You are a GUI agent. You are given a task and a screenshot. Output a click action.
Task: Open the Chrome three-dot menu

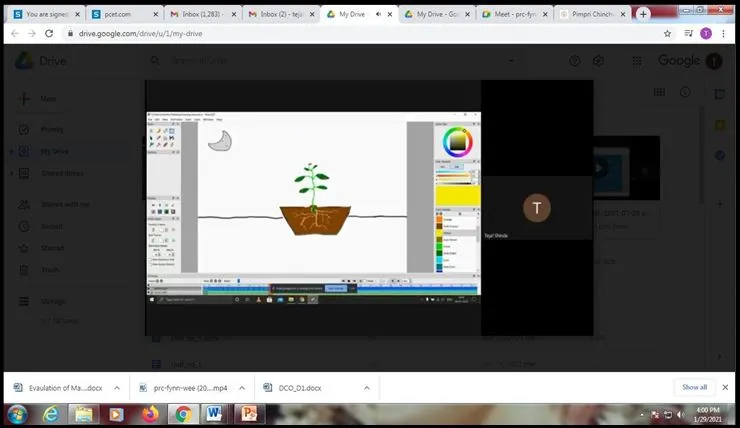723,34
